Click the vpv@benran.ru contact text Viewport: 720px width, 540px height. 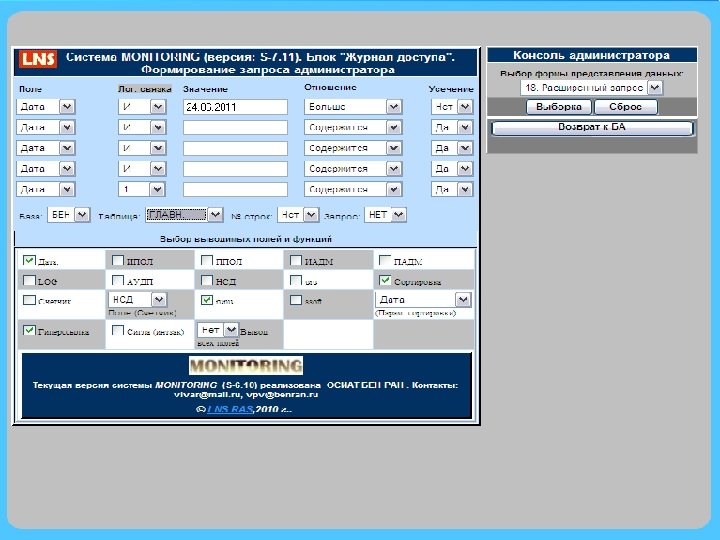pos(281,394)
